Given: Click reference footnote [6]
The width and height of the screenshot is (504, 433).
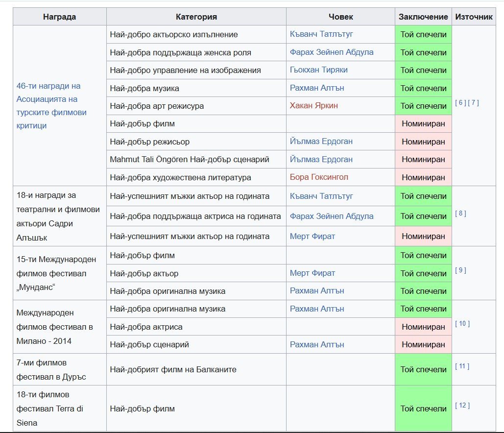Looking at the screenshot, I should coord(460,103).
